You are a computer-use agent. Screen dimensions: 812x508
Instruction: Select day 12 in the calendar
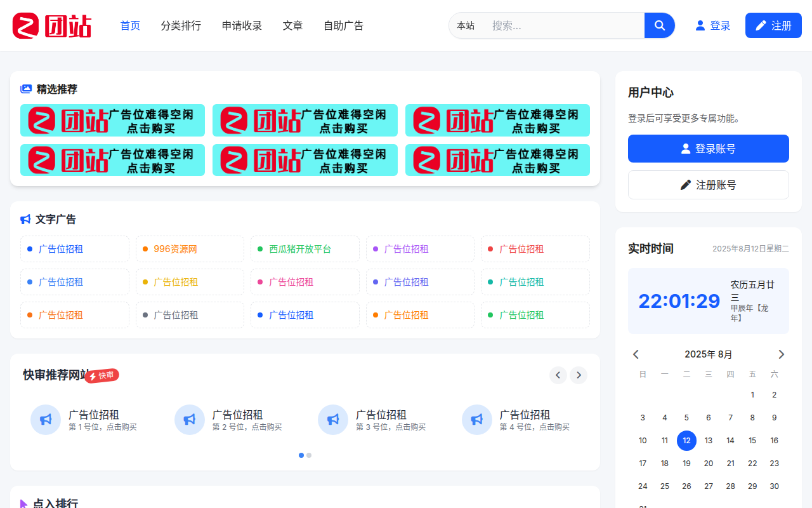[x=686, y=441]
